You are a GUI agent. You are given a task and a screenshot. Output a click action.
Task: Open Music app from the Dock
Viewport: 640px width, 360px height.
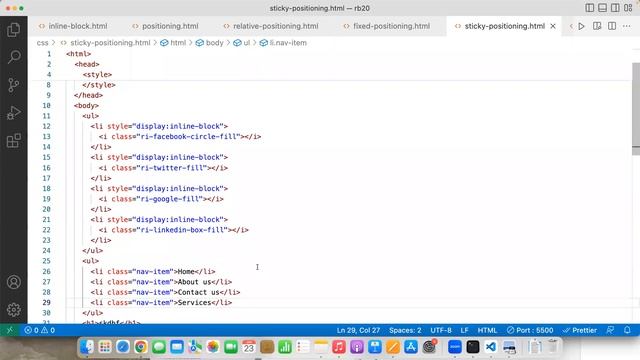[x=339, y=347]
